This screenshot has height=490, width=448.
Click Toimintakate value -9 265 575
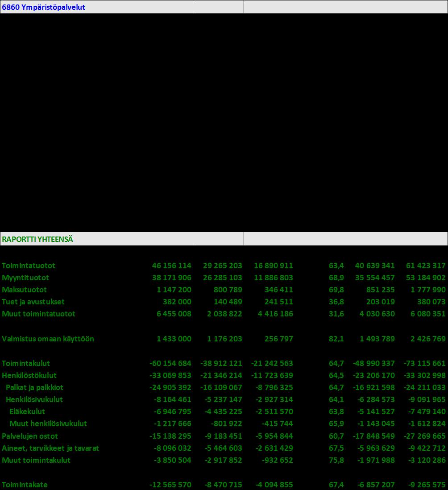427,485
